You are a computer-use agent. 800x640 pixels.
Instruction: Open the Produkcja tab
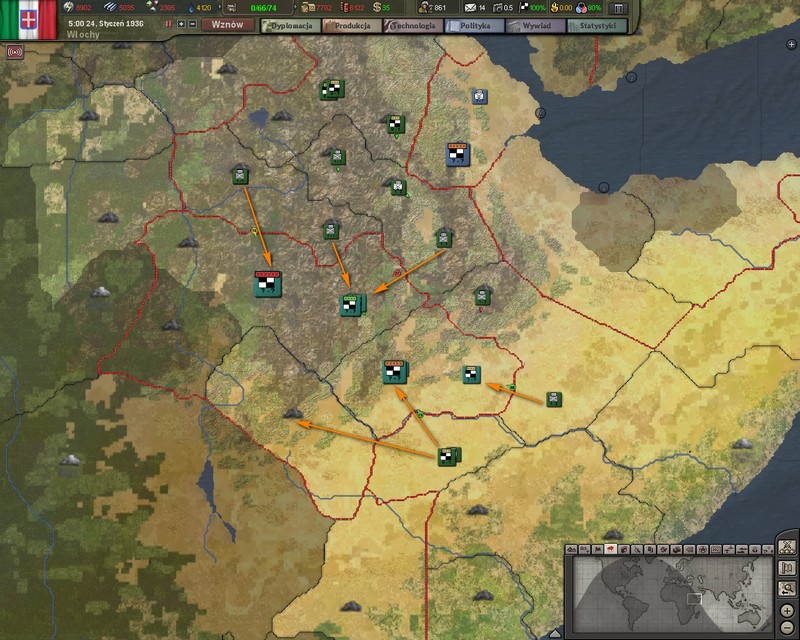(x=352, y=26)
